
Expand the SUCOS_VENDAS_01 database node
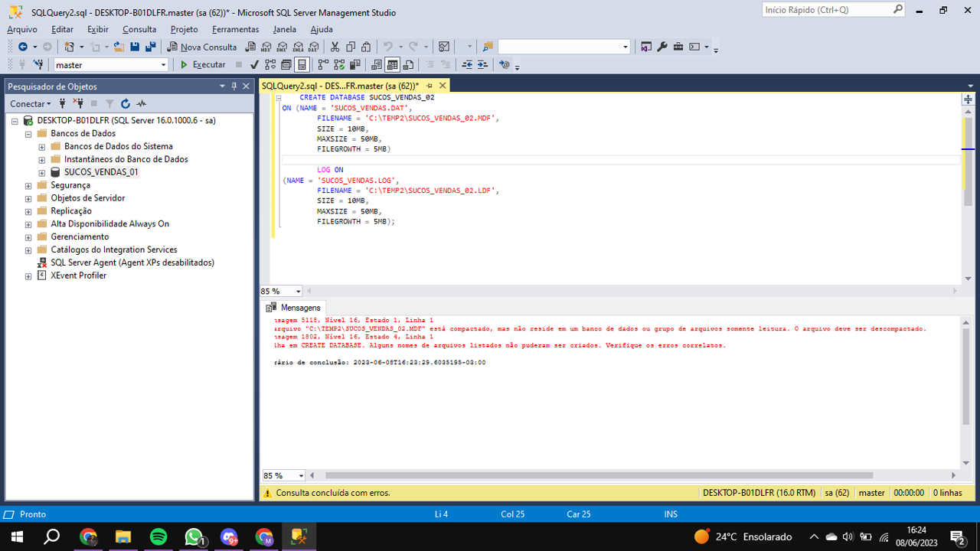(x=42, y=173)
